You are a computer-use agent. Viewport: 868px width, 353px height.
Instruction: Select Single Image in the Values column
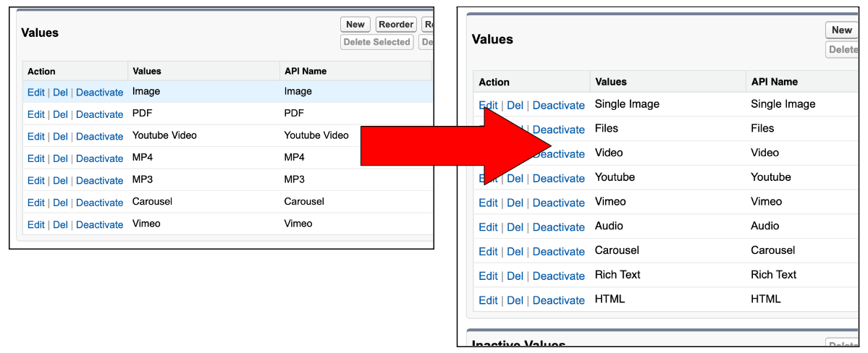tap(627, 103)
